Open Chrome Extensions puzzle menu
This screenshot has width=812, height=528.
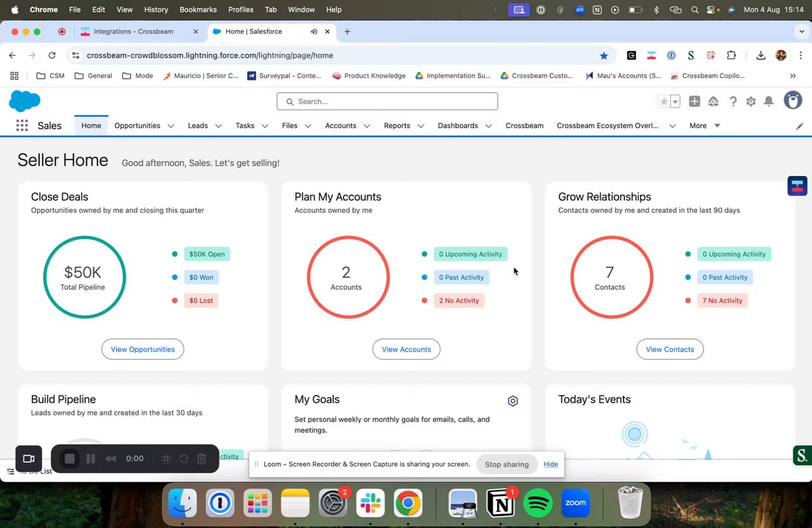click(731, 55)
